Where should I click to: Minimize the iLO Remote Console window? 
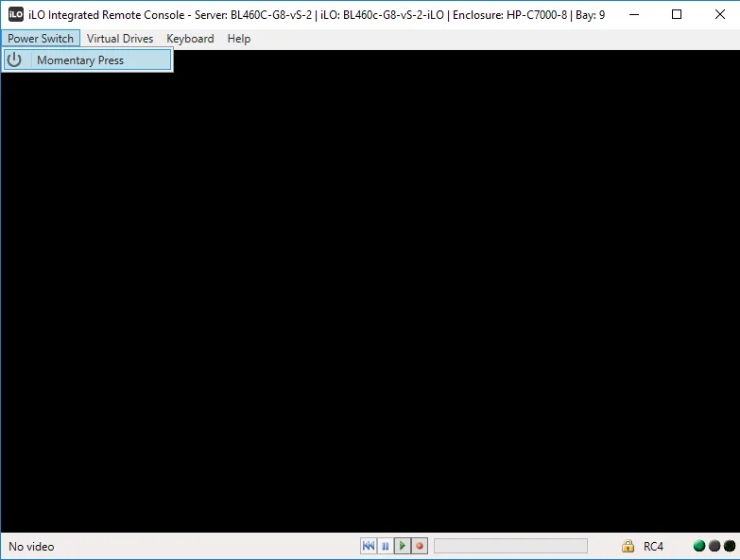click(634, 14)
